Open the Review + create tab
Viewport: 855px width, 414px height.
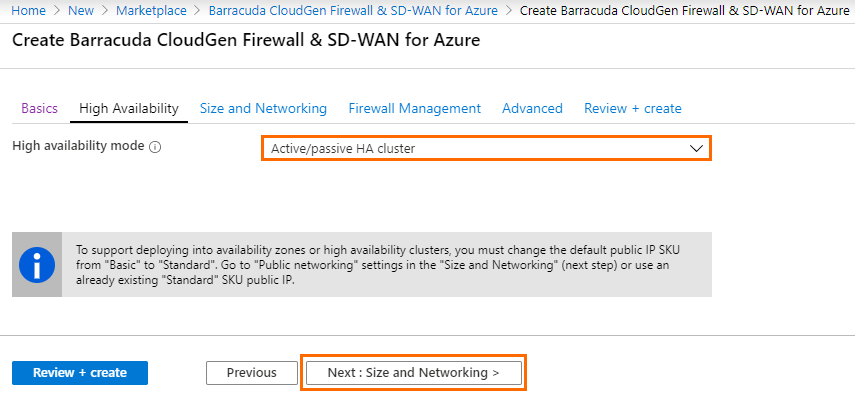(633, 109)
